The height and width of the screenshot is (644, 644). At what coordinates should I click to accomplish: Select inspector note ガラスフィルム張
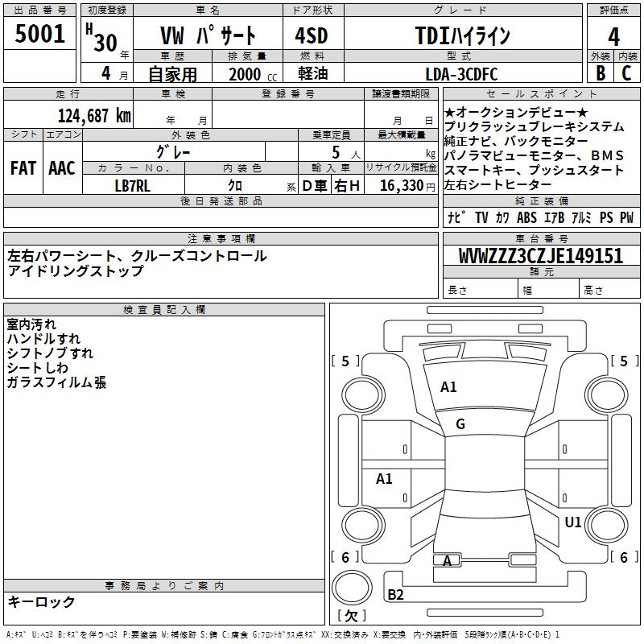[56, 382]
